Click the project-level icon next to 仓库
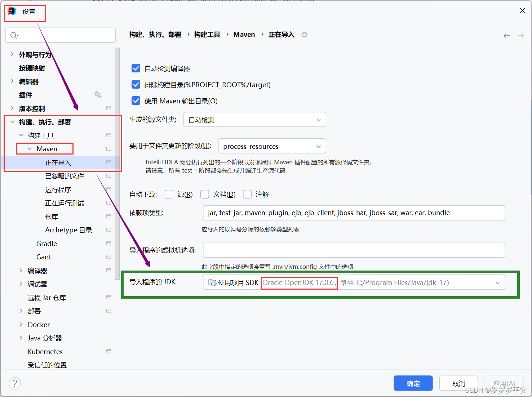Screen dimensions: 532x397 (x=108, y=216)
